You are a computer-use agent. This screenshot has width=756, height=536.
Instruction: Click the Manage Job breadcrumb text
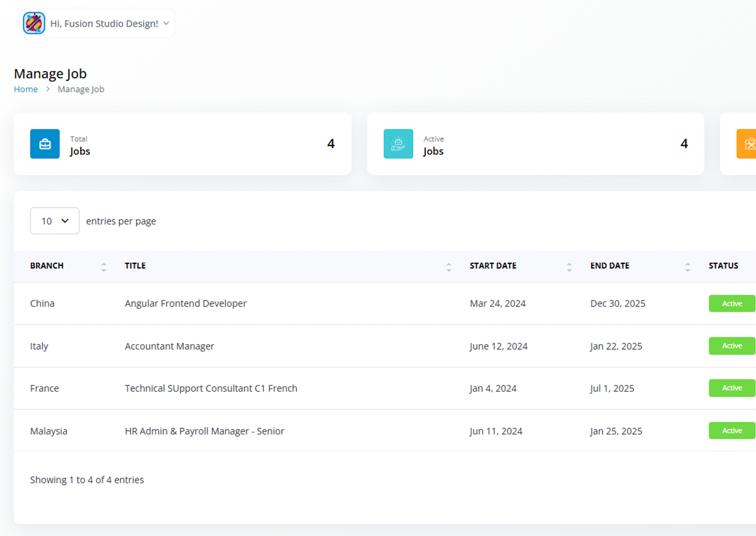[x=81, y=89]
